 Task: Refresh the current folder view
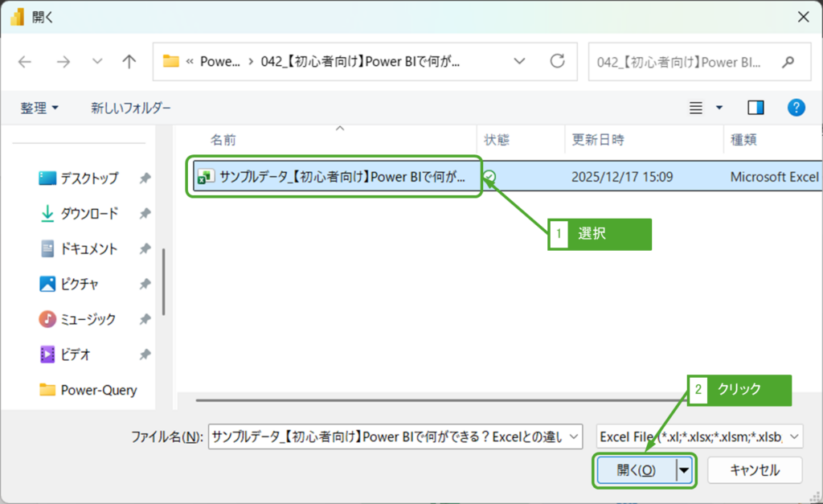(557, 62)
